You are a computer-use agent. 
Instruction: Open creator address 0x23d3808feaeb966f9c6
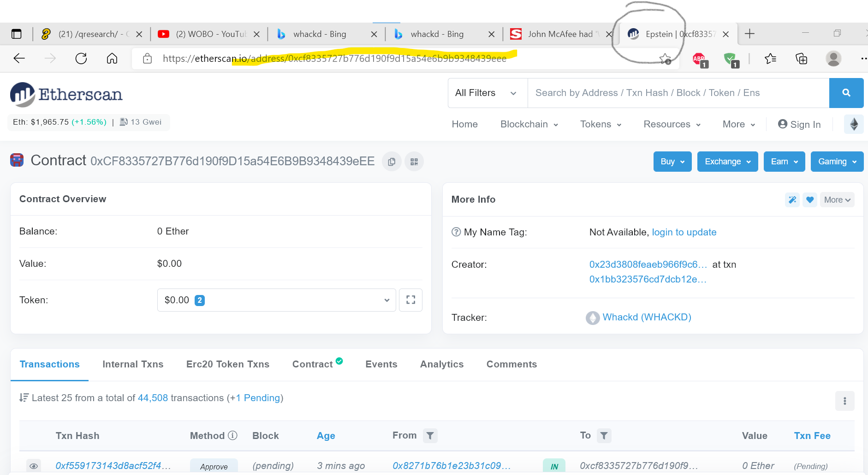648,265
